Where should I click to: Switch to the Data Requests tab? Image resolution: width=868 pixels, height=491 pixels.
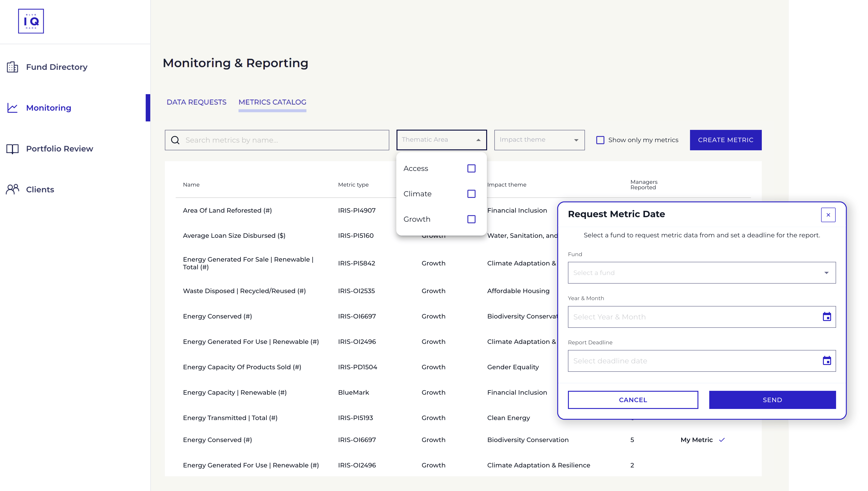point(196,102)
